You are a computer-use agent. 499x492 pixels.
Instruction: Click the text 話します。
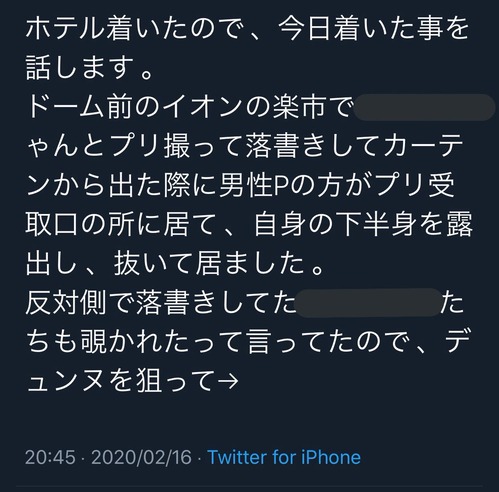[90, 68]
